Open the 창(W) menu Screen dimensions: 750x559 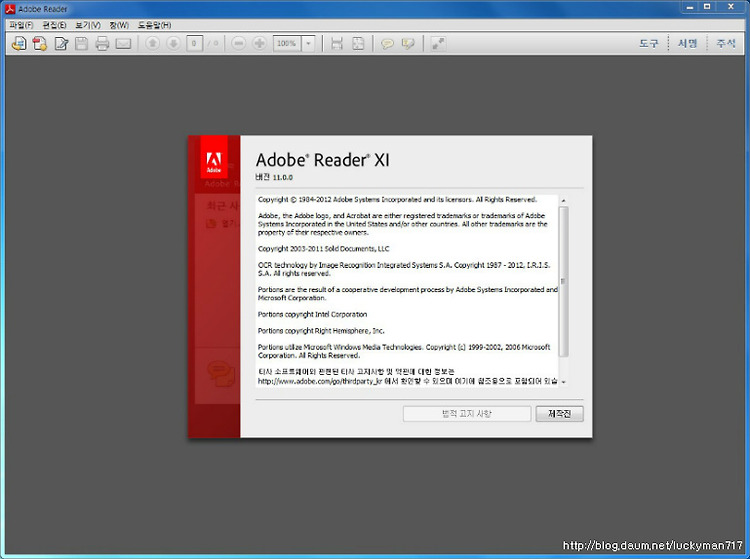(x=119, y=25)
